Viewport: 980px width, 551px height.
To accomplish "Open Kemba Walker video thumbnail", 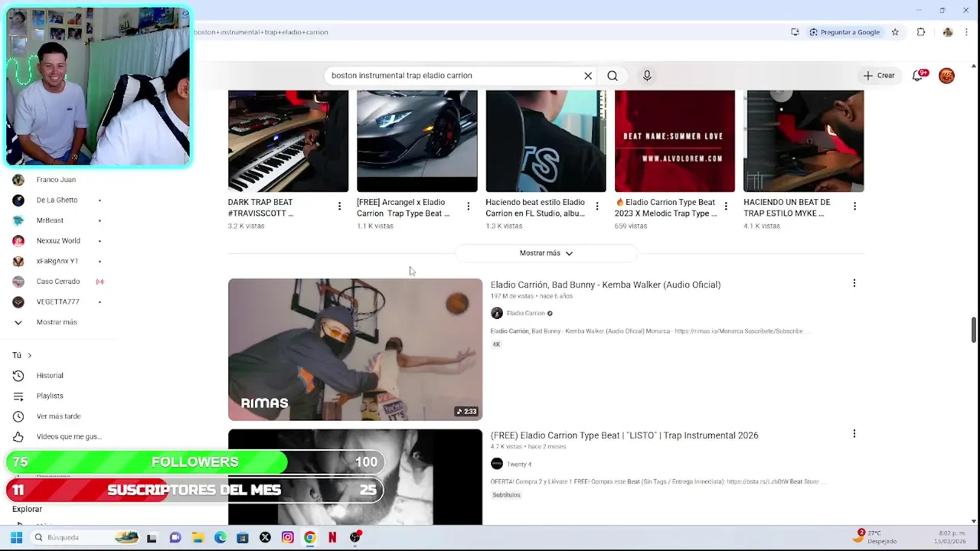I will click(355, 350).
